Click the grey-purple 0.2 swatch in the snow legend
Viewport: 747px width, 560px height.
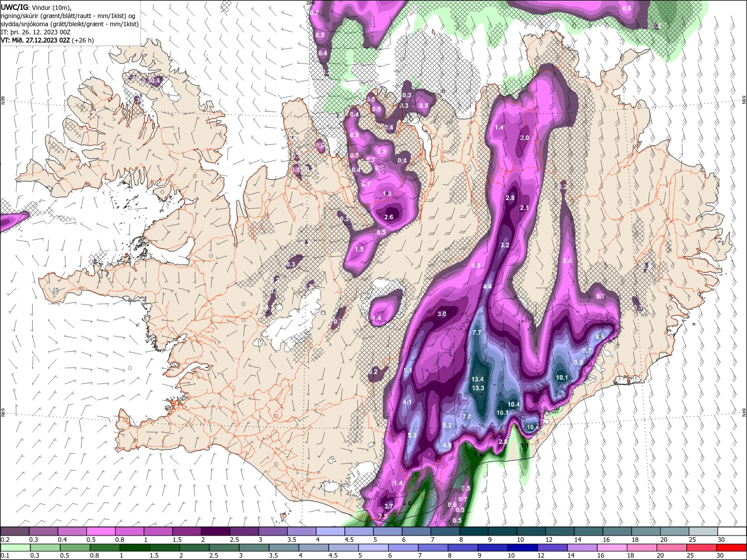tap(15, 531)
